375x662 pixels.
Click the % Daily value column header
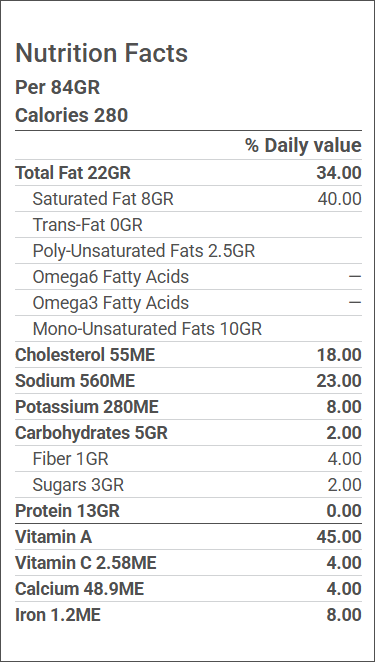coord(303,146)
